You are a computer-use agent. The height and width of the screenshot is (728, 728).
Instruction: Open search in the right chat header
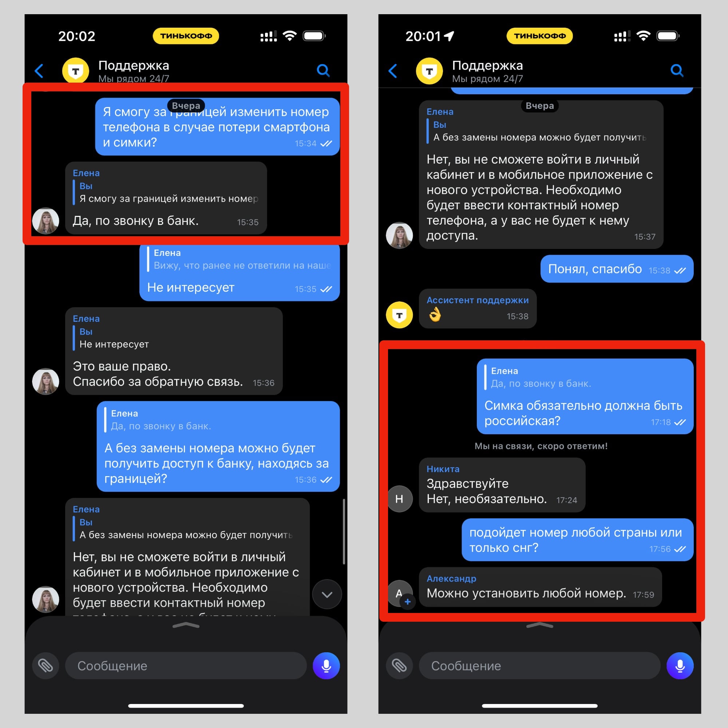677,71
